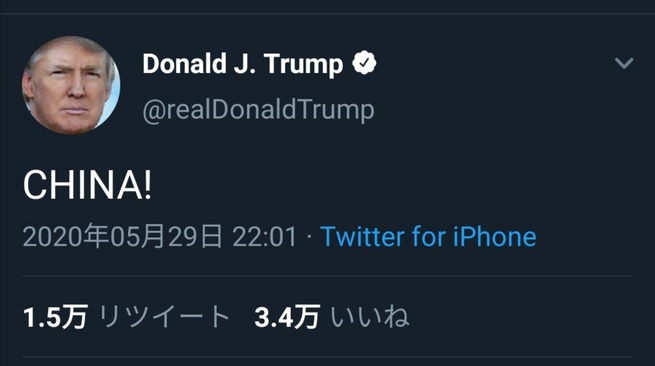Image resolution: width=655 pixels, height=366 pixels.
Task: Click the 万 character after 3.4
Action: coord(307,317)
